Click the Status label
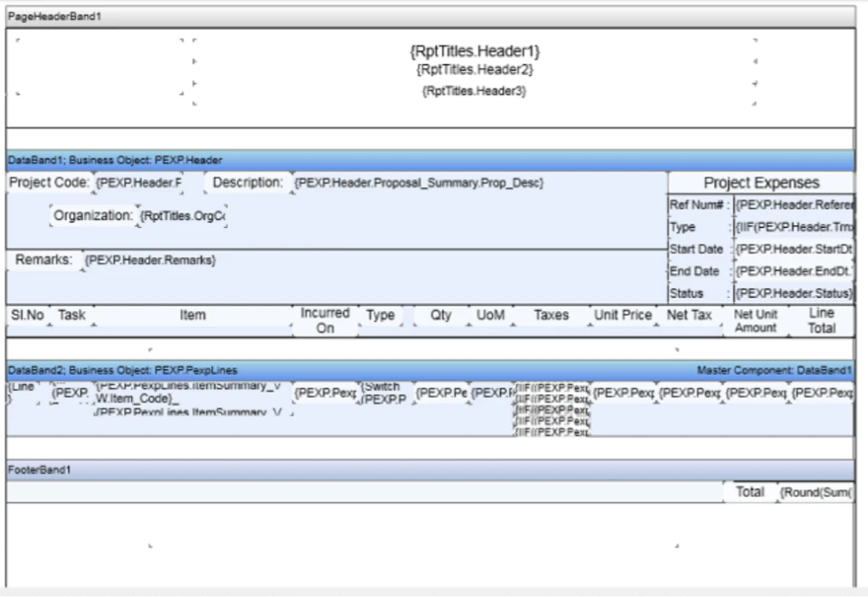Viewport: 868px width, 597px height. point(700,293)
